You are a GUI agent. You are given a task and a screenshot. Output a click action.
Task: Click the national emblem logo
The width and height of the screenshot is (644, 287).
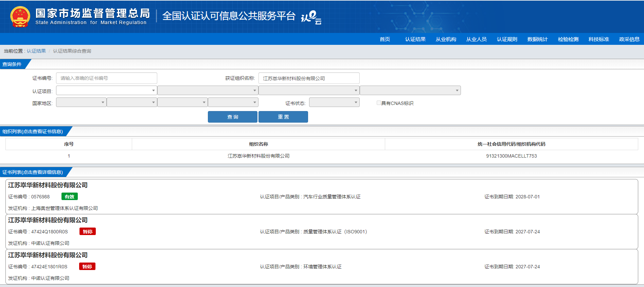[20, 17]
